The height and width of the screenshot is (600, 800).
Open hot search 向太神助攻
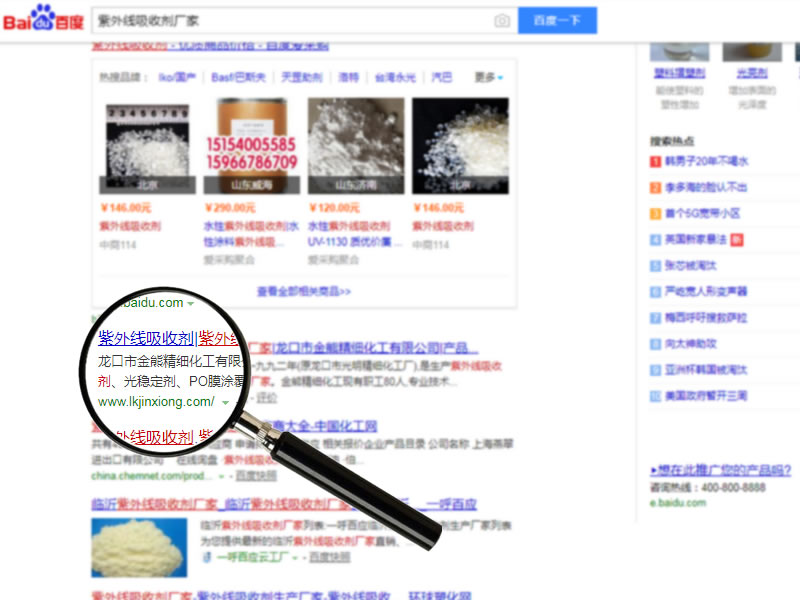click(x=690, y=344)
